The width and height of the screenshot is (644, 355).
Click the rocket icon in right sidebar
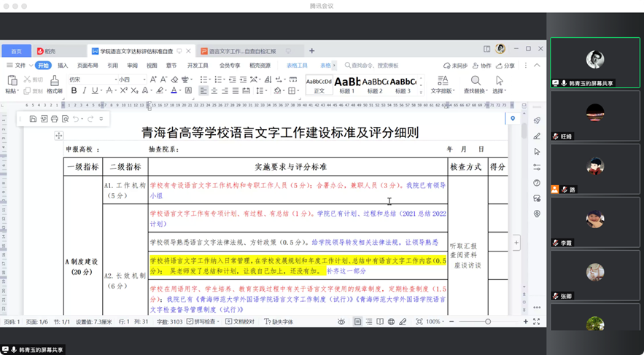[x=537, y=120]
